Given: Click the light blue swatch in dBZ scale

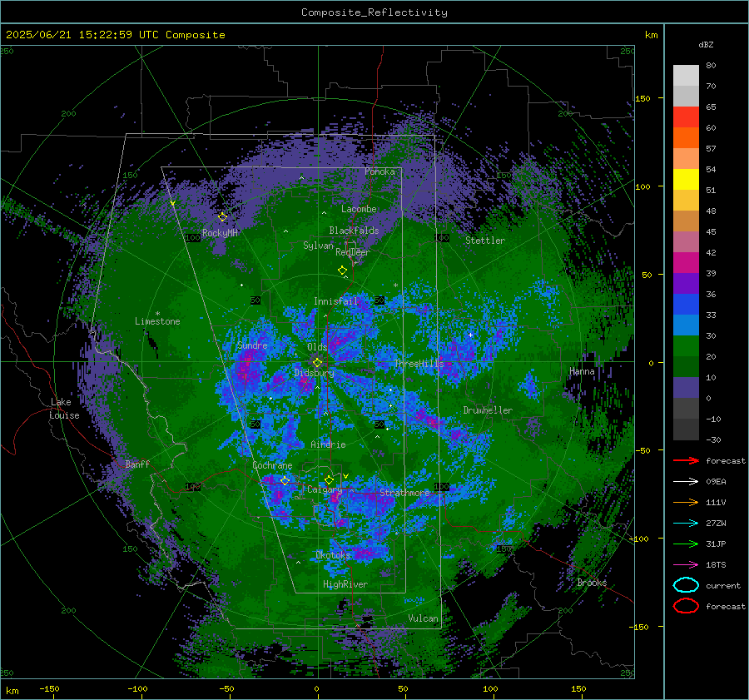Looking at the screenshot, I should [686, 325].
